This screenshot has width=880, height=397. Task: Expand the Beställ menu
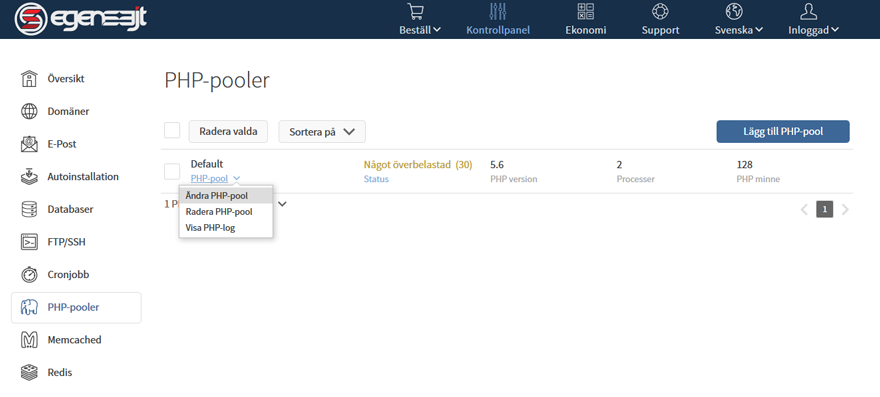420,30
